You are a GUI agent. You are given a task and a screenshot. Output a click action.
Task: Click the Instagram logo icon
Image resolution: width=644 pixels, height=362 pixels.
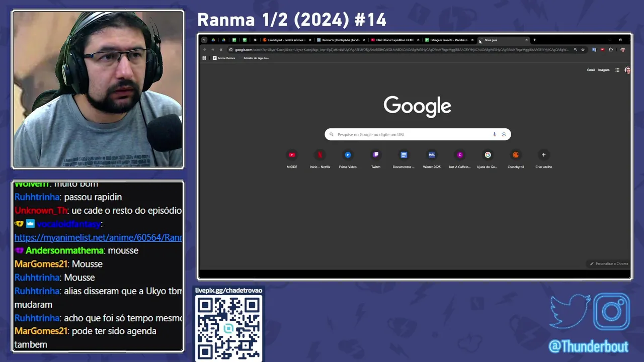pos(612,312)
